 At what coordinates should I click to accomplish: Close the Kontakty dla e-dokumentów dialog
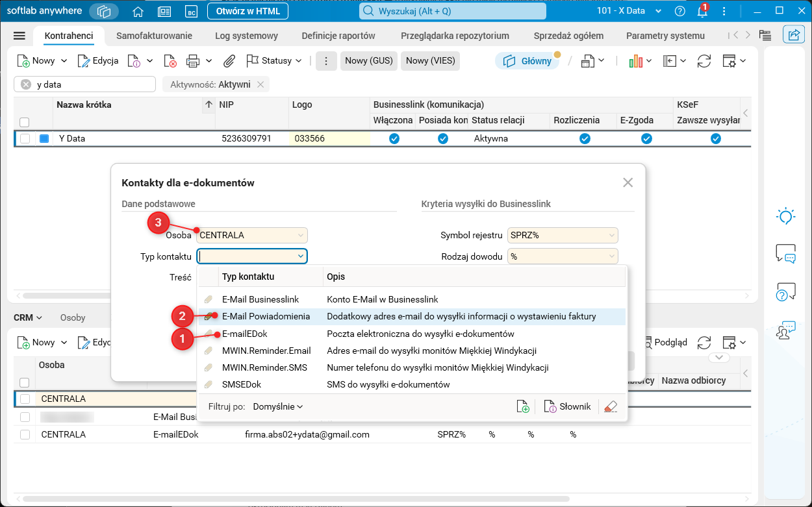click(628, 182)
